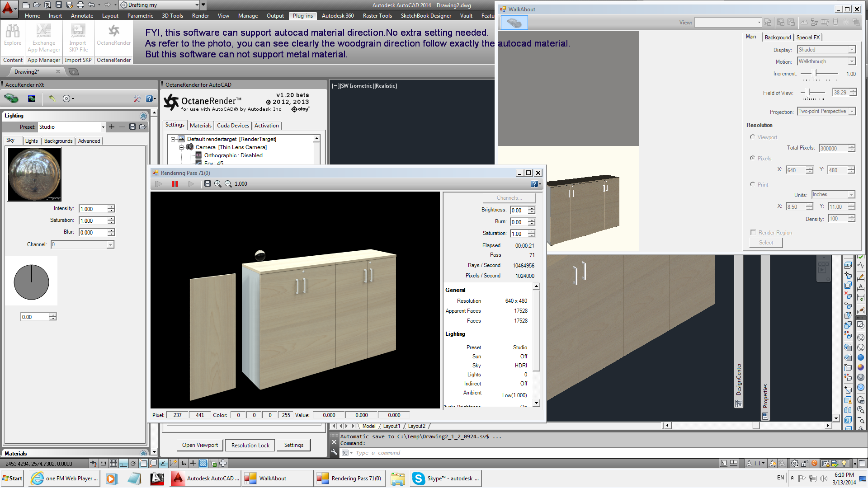The image size is (868, 488).
Task: Select the Viewport resolution radio button
Action: (753, 137)
